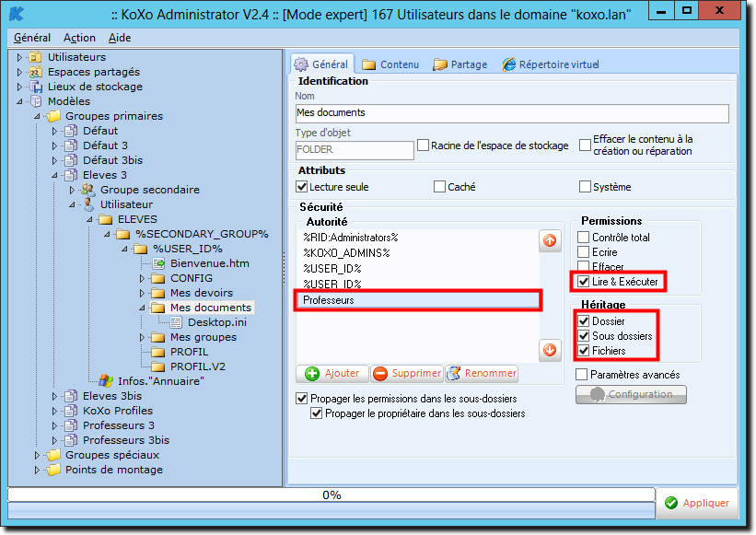Screen dimensions: 756x535
Task: Expand the Espaces partagés node
Action: (x=19, y=73)
